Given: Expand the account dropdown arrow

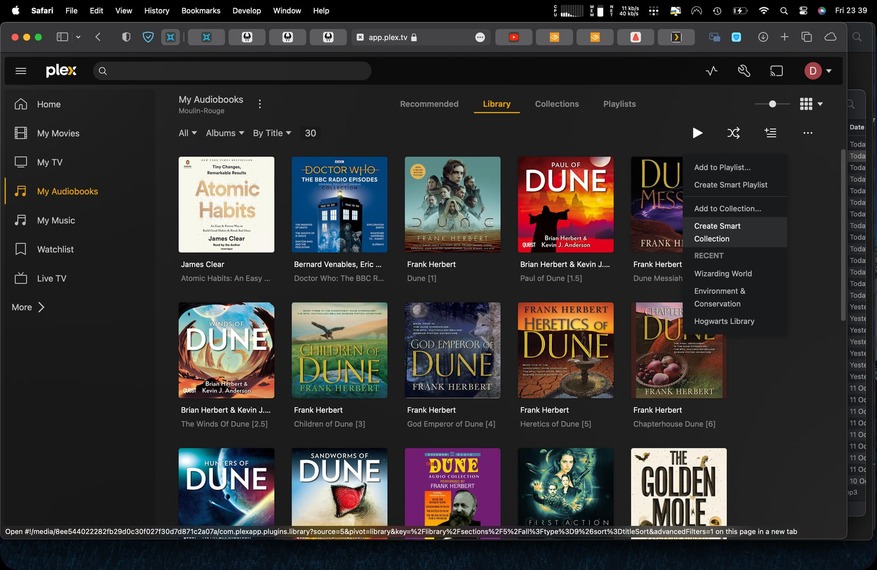Looking at the screenshot, I should (829, 71).
